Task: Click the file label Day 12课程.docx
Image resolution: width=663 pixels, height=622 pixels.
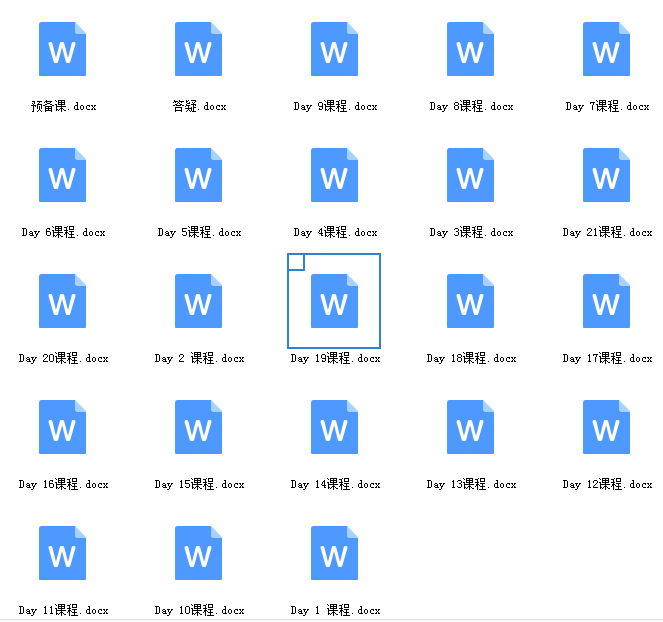Action: coord(607,484)
